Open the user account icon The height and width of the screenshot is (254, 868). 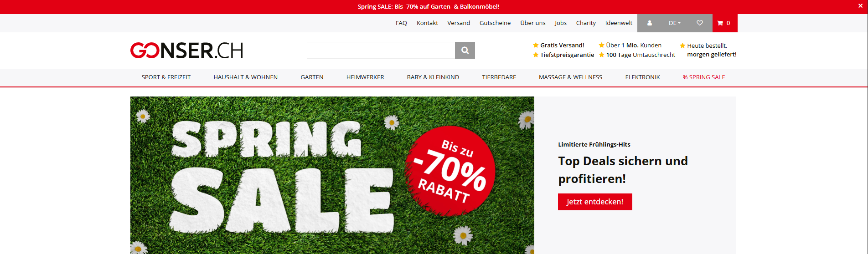(650, 23)
